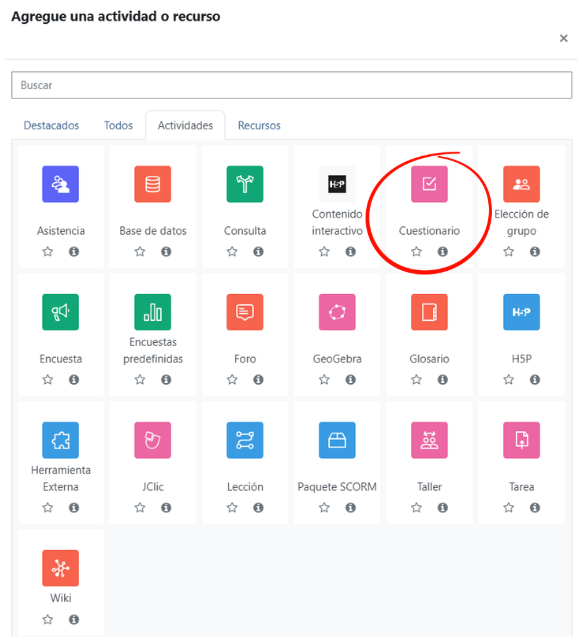Add the Tarea activity
Screen dimensions: 582x643
tap(521, 440)
